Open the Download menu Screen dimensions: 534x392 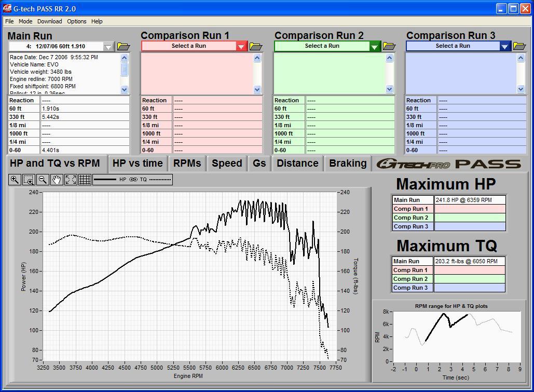click(x=49, y=21)
